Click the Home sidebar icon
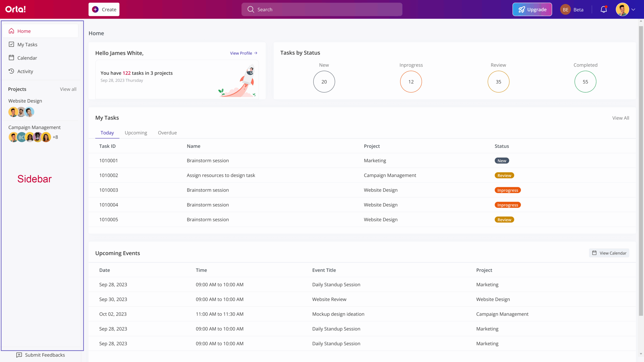Viewport: 644px width, 362px height. 12,31
